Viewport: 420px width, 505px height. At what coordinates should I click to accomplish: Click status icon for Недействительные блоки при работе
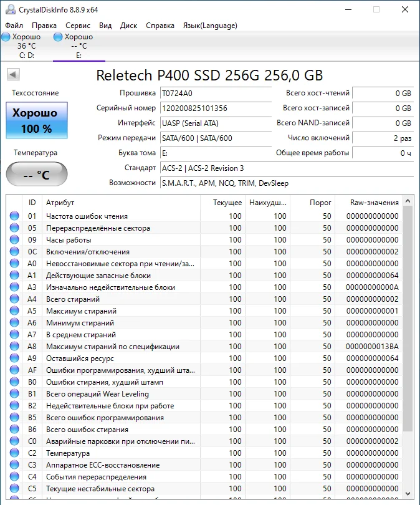pyautogui.click(x=14, y=405)
